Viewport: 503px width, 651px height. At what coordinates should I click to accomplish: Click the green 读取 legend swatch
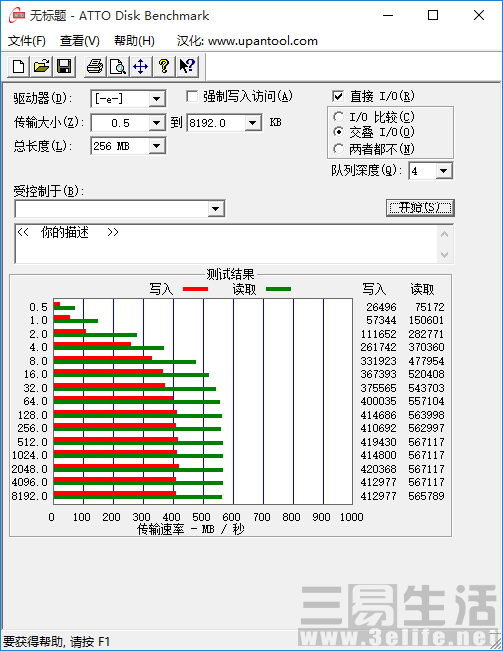(x=278, y=289)
